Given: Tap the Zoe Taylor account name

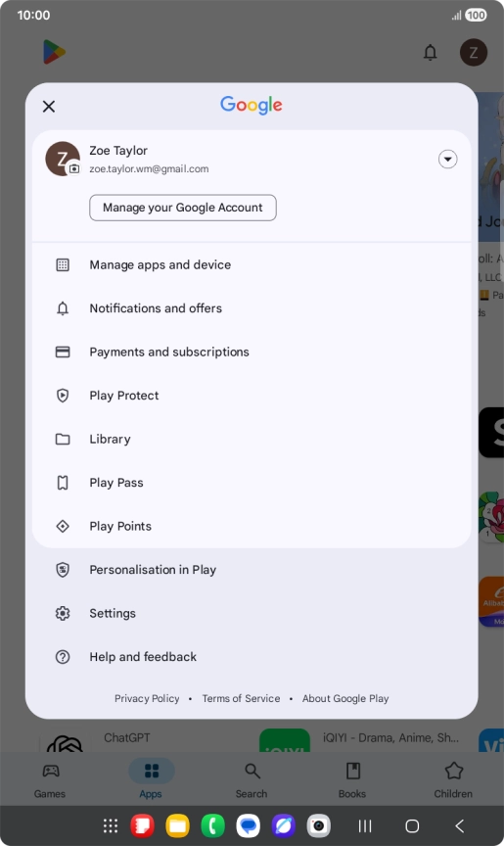Looking at the screenshot, I should pos(118,151).
